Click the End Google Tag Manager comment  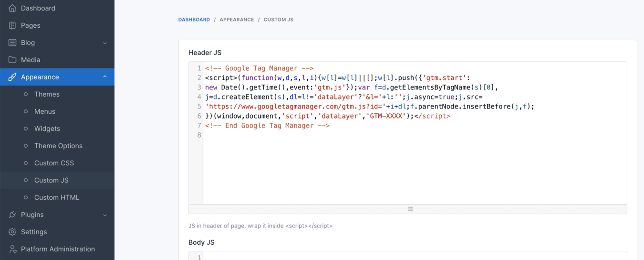(267, 126)
